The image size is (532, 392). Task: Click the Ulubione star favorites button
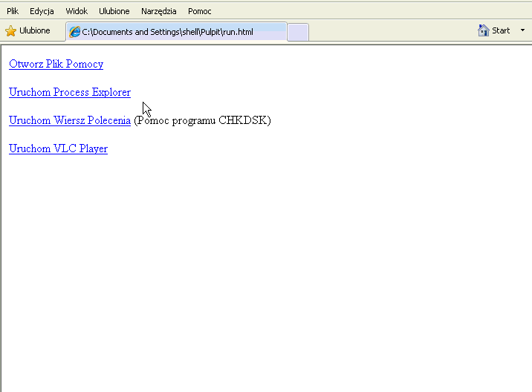27,31
